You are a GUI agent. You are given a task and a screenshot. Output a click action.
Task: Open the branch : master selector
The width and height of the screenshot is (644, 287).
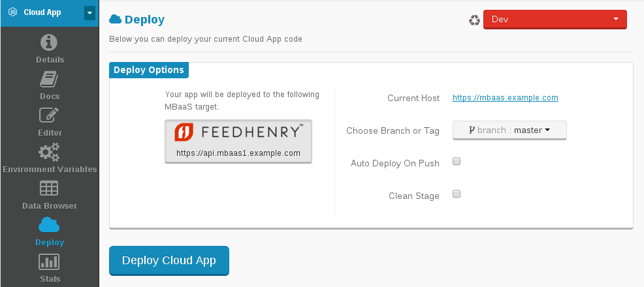(509, 130)
